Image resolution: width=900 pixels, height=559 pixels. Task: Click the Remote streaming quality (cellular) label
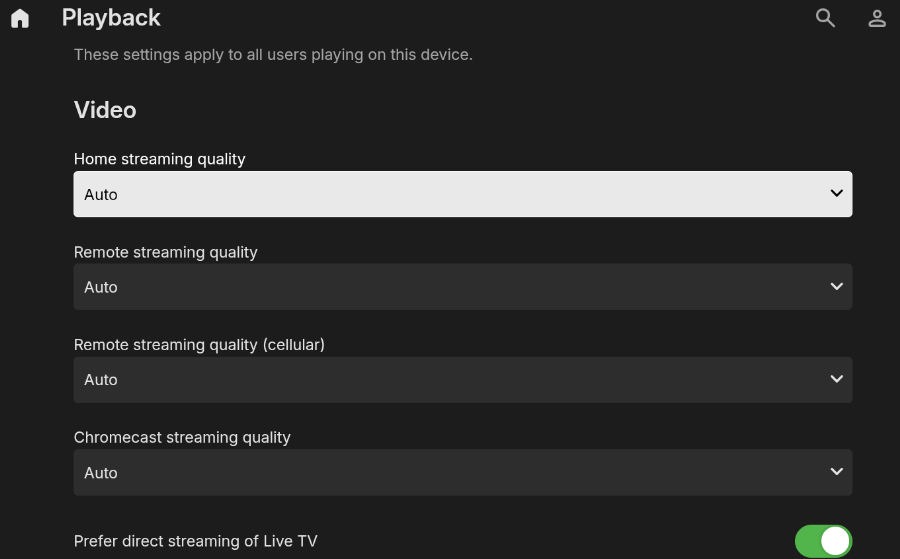point(199,345)
